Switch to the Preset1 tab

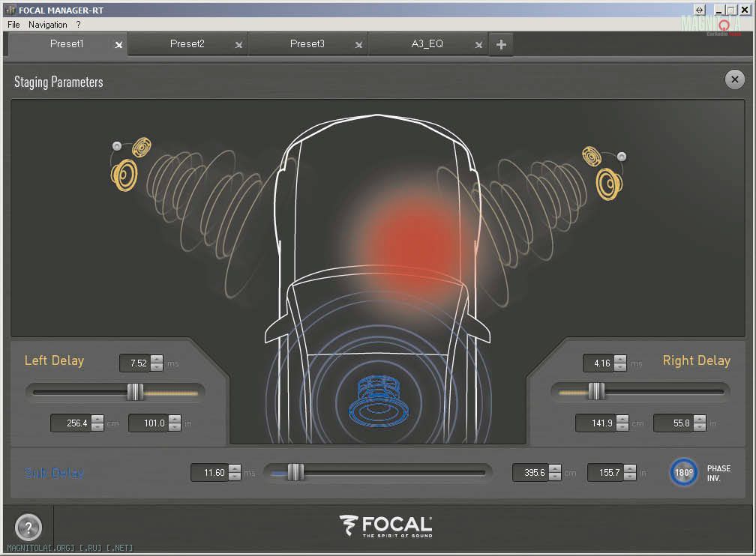[67, 44]
